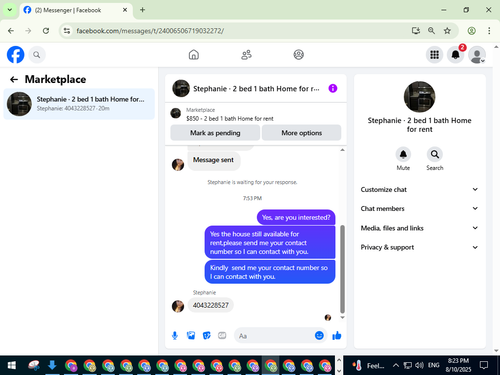Image resolution: width=500 pixels, height=375 pixels.
Task: Select the Messenger | Facebook tab
Action: (76, 10)
